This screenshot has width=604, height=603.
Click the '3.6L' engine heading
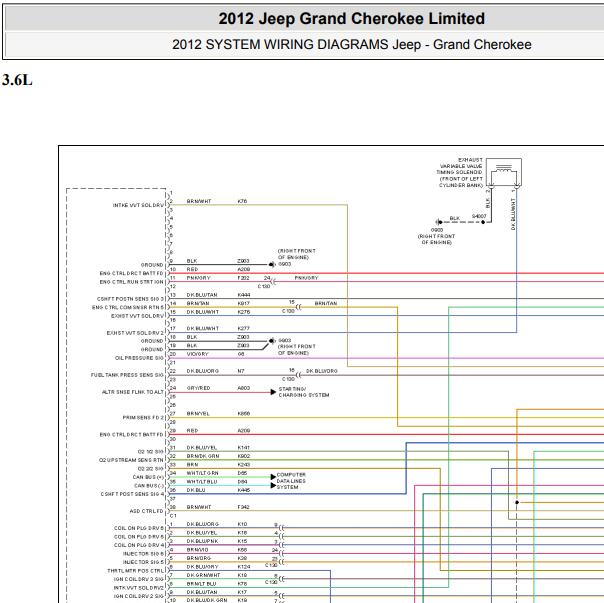(x=17, y=80)
